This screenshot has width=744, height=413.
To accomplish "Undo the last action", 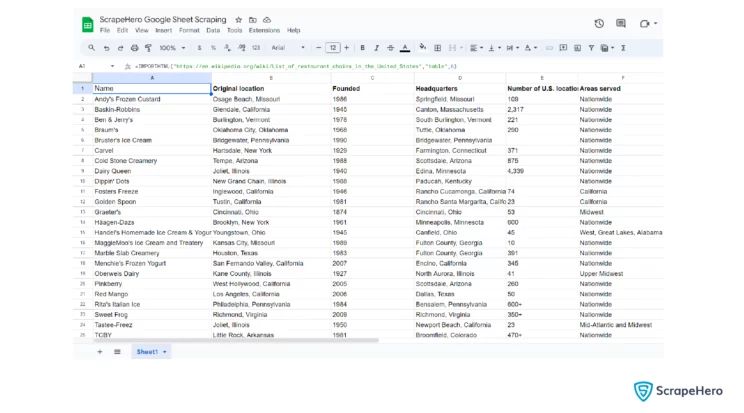I will tap(106, 48).
